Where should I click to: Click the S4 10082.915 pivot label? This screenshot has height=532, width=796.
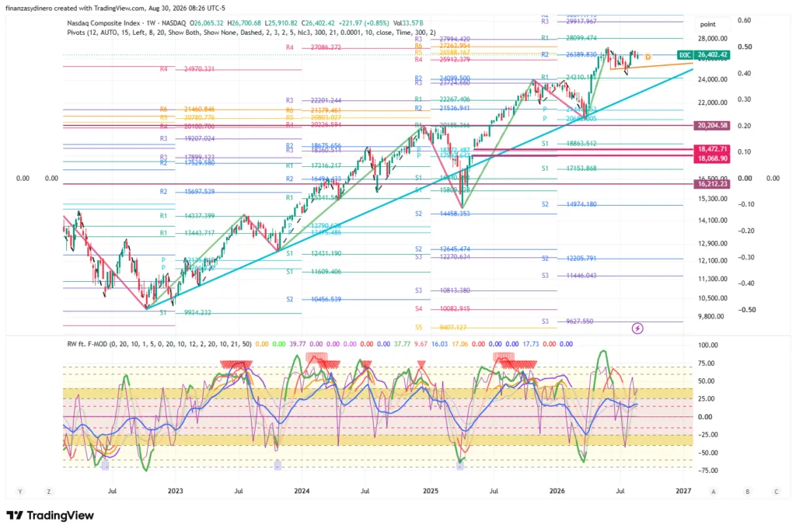click(x=442, y=309)
